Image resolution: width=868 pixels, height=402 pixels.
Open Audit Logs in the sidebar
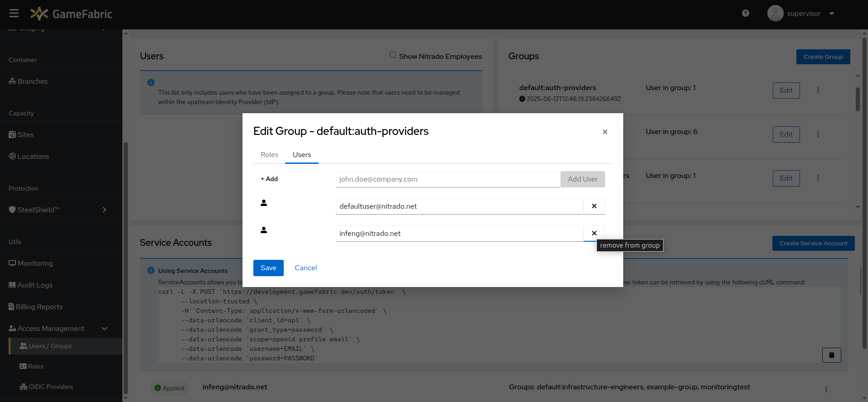[x=30, y=285]
